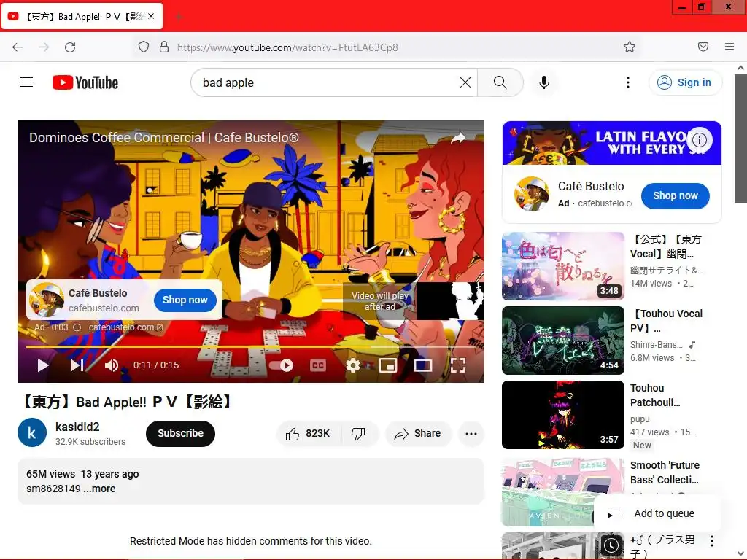Reload the current page
The image size is (747, 560).
pyautogui.click(x=70, y=47)
